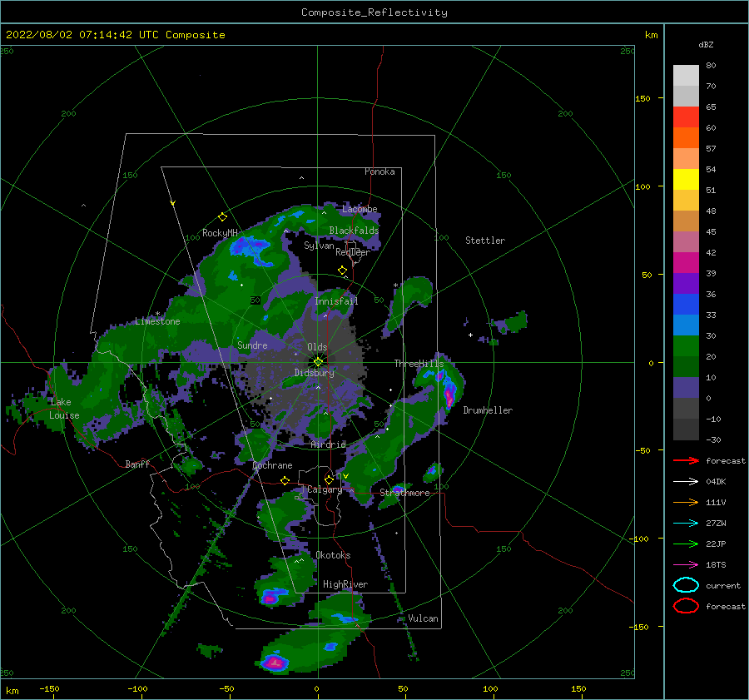Click the Didsbury city label
749x700 pixels.
315,373
